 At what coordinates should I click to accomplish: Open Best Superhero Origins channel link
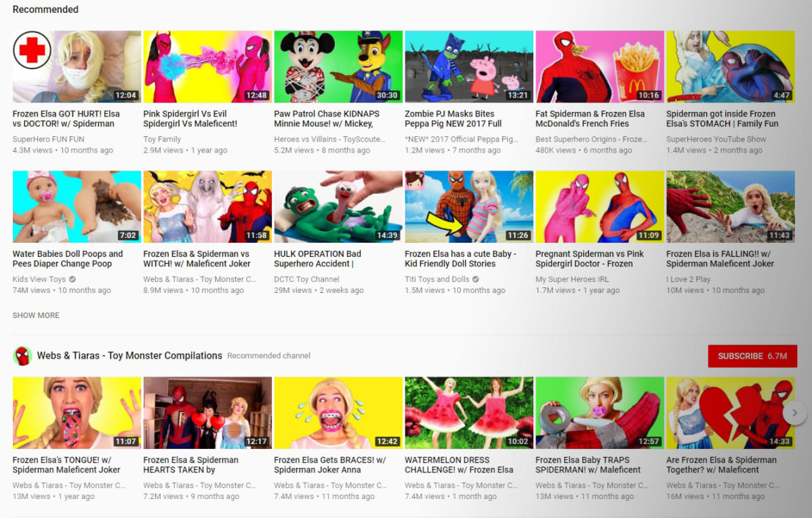tap(592, 140)
